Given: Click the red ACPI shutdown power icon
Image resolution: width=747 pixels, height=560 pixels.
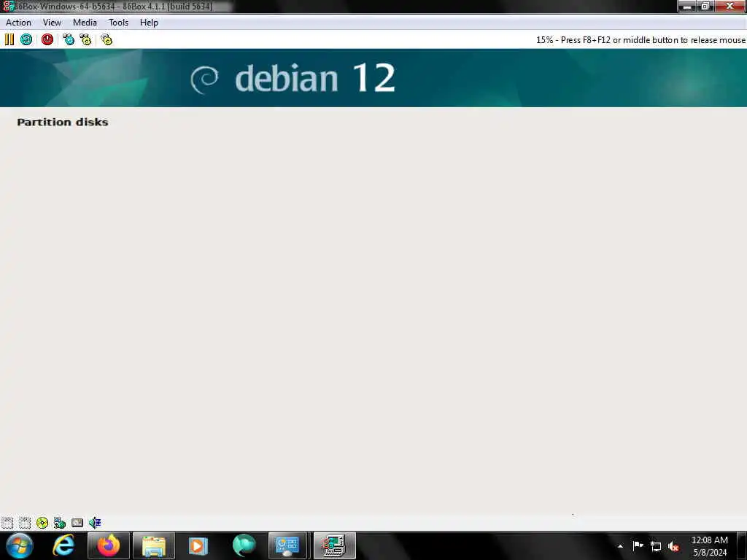Looking at the screenshot, I should point(47,39).
